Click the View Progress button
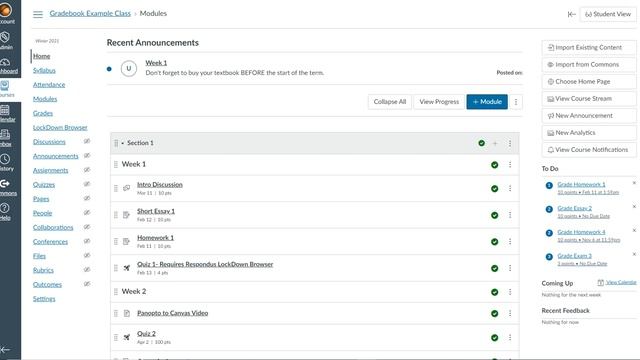This screenshot has width=640, height=360. coord(439,102)
